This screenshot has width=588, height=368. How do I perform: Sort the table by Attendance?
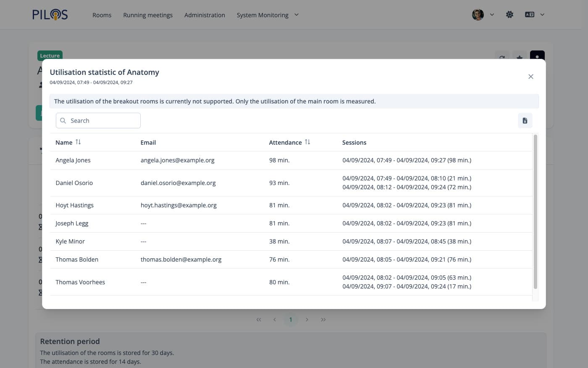point(307,142)
